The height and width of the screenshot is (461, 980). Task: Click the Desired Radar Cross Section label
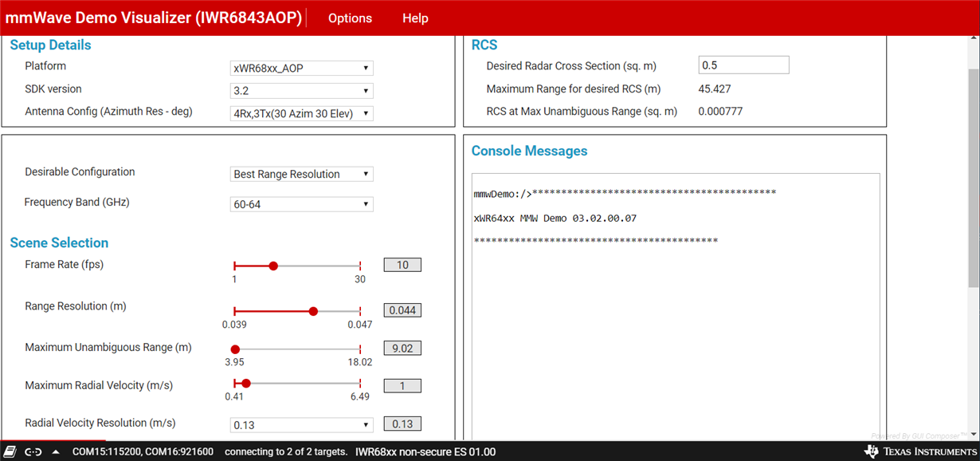click(x=571, y=66)
